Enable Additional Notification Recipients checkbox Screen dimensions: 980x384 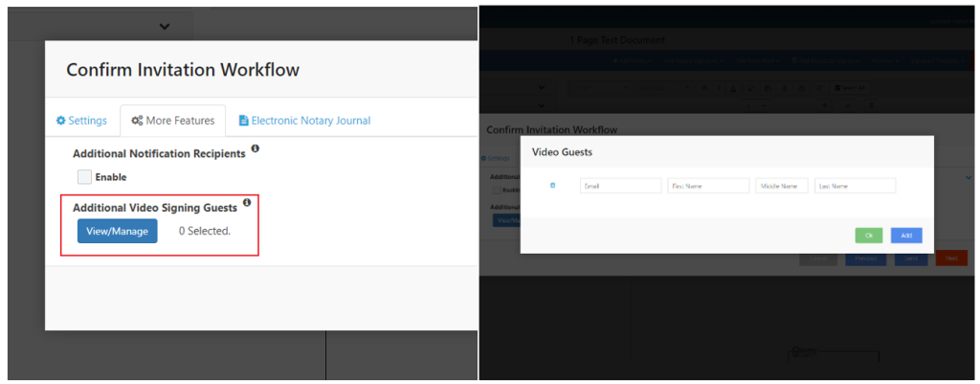85,176
